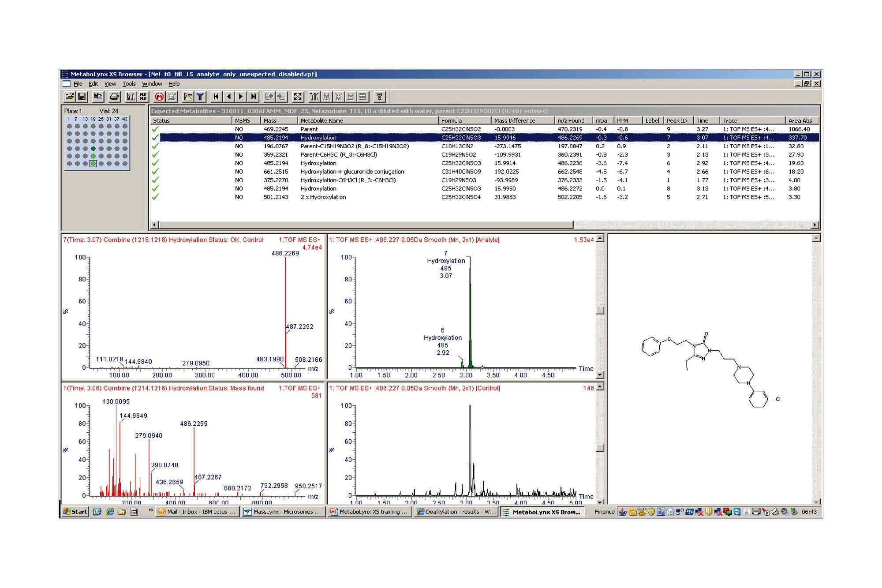Click the MS MS toolbar icon
This screenshot has width=882, height=588.
tap(143, 97)
